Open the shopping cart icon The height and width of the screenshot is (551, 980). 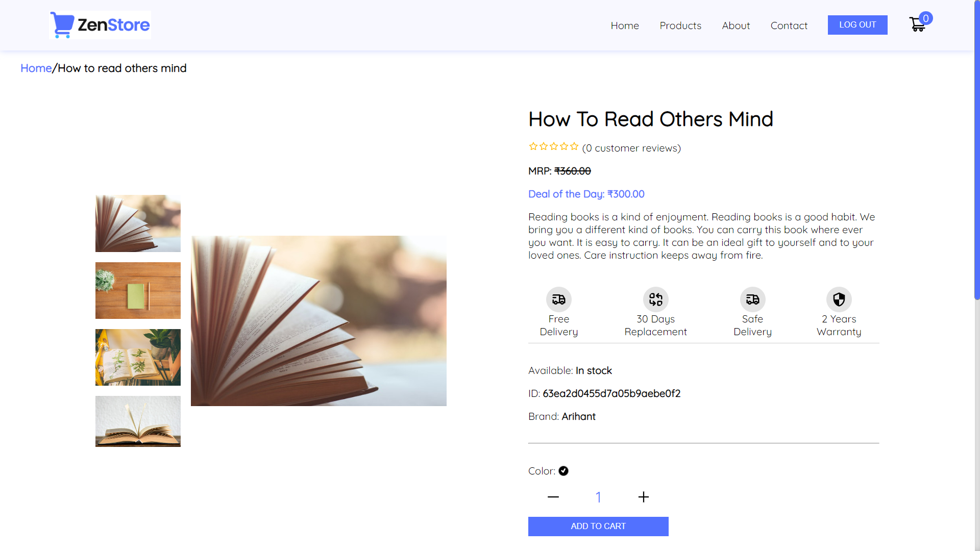click(x=917, y=24)
